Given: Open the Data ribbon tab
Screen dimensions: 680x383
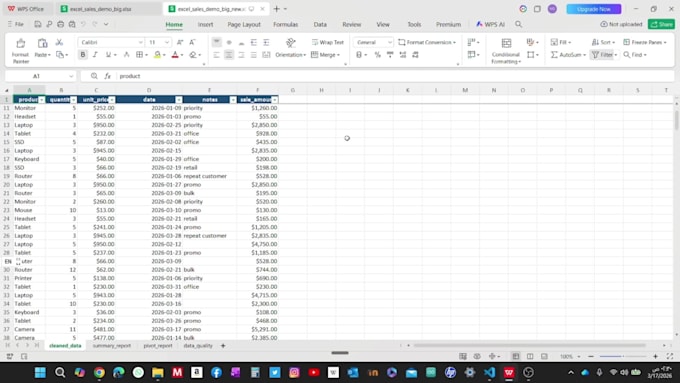Looking at the screenshot, I should (320, 24).
